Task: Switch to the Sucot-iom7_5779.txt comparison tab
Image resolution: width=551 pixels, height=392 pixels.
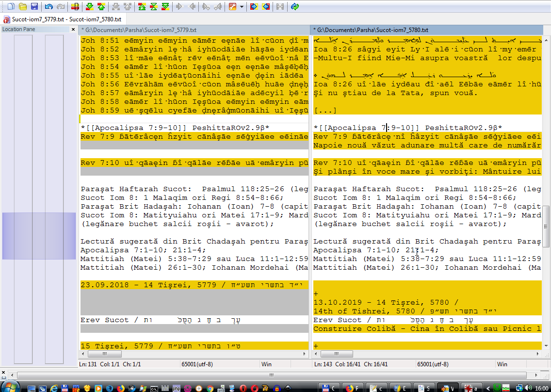Action: pyautogui.click(x=62, y=20)
